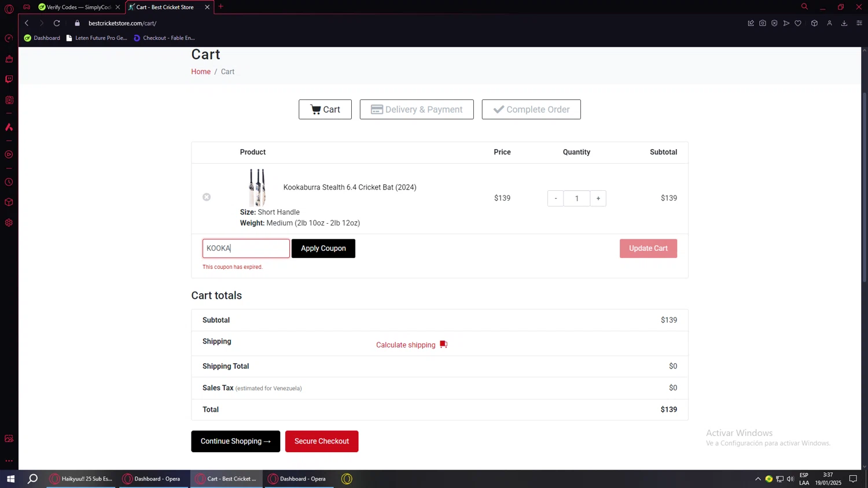
Task: Select Delivery & Payment step
Action: pos(417,109)
